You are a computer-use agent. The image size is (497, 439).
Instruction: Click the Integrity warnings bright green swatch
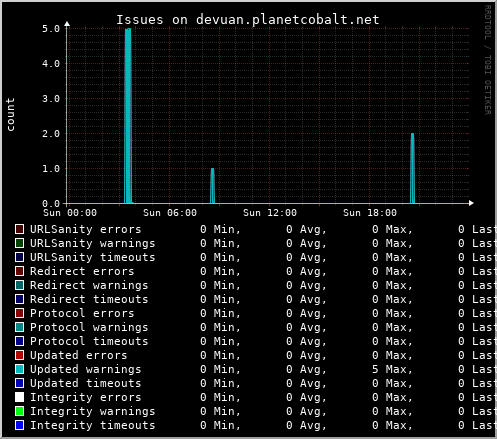click(x=19, y=411)
